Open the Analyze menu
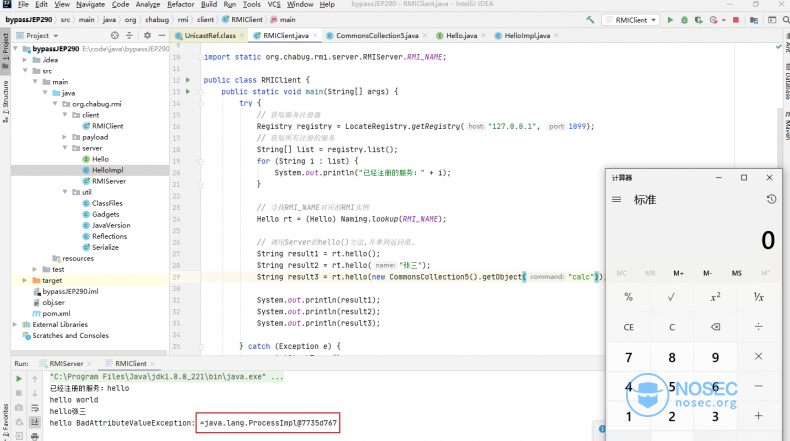Viewport: 790px width, 441px height. [x=148, y=5]
